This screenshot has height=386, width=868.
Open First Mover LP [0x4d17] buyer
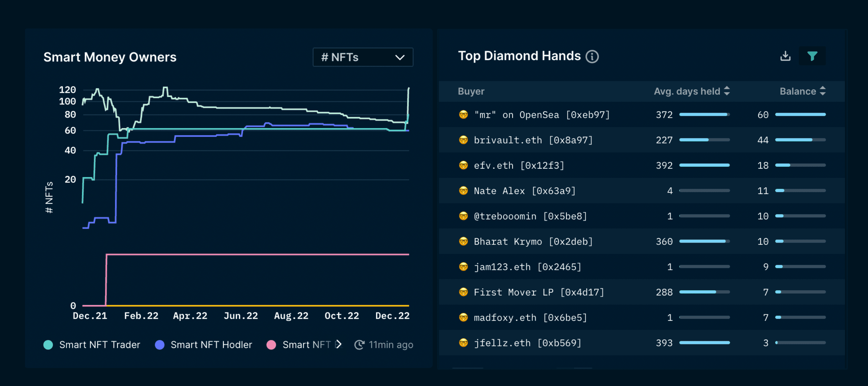(538, 292)
